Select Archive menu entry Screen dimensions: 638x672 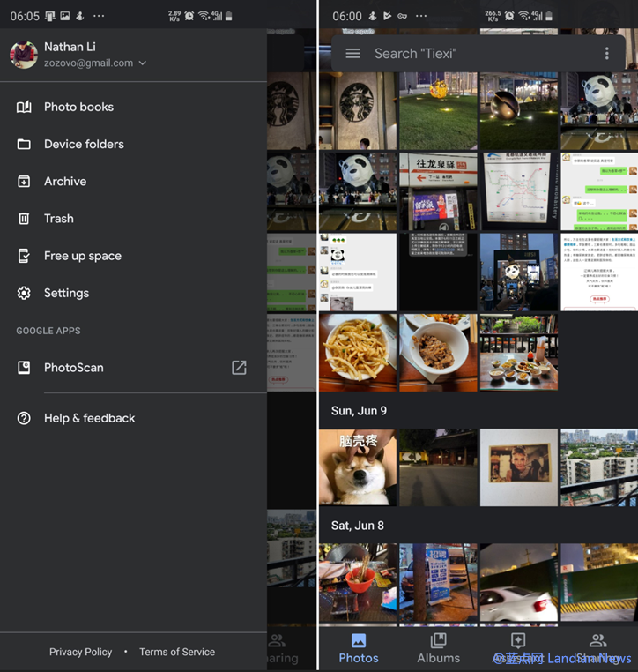tap(133, 182)
